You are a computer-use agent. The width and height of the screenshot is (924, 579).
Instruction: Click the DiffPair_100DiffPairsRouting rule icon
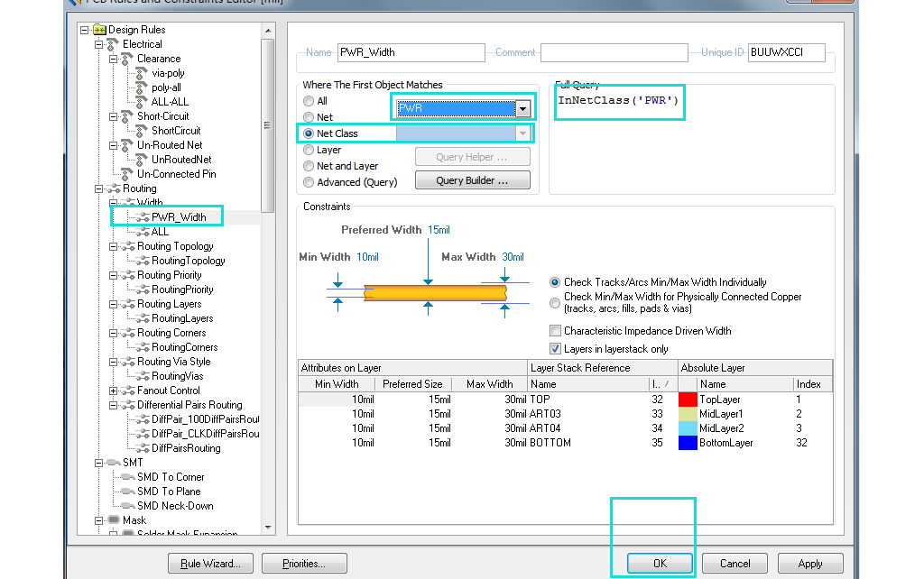coord(143,419)
